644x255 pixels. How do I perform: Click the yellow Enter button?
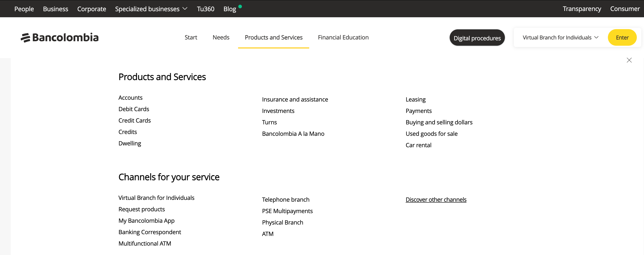click(x=622, y=37)
